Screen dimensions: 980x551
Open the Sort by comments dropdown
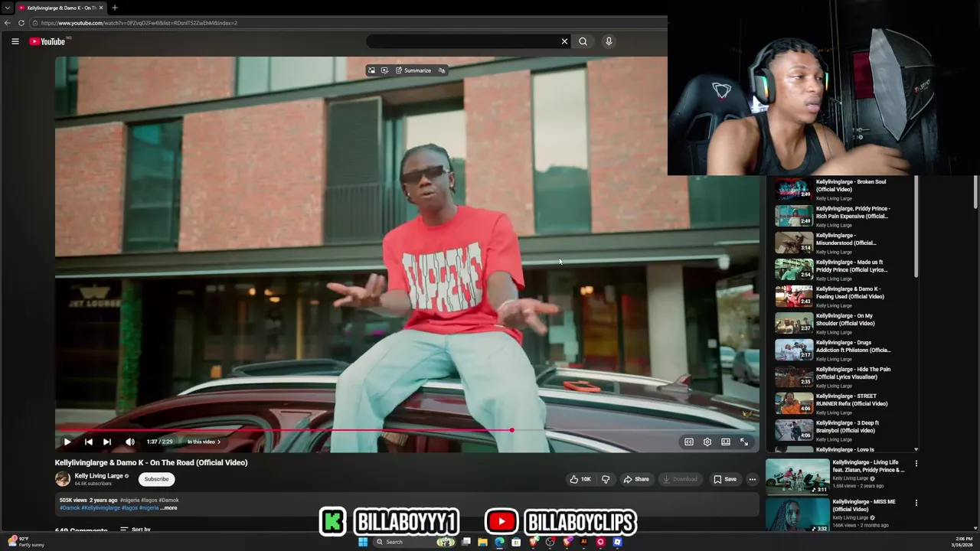tap(136, 530)
